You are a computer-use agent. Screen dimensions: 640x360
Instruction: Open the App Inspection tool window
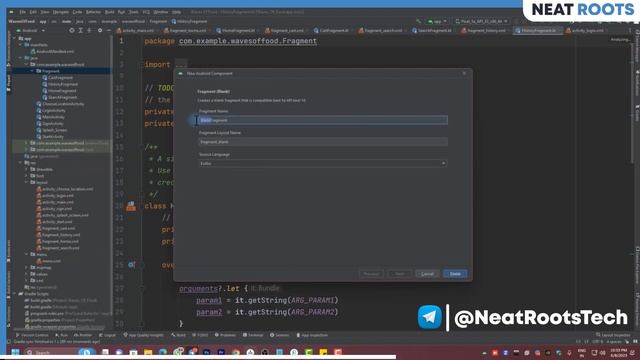coord(312,335)
